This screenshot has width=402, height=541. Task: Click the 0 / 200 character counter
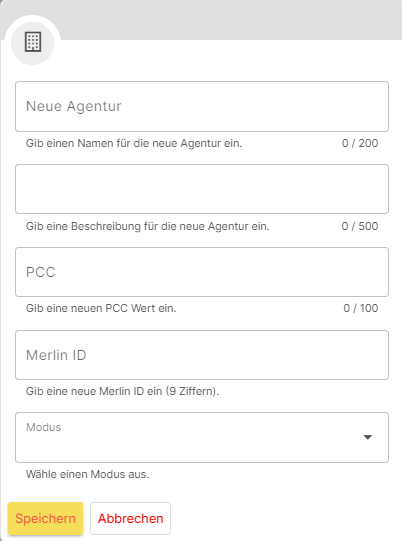point(360,143)
